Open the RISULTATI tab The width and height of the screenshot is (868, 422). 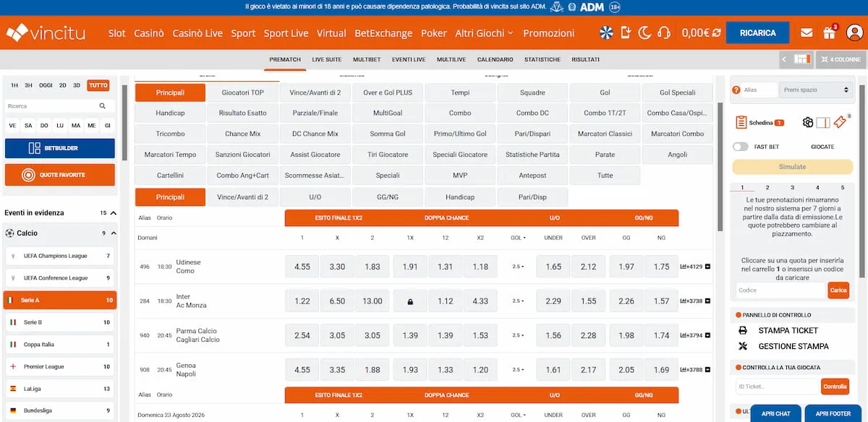tap(585, 59)
